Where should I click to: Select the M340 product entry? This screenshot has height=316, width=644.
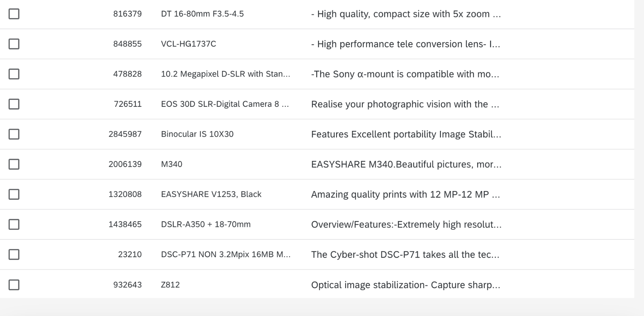tap(172, 164)
